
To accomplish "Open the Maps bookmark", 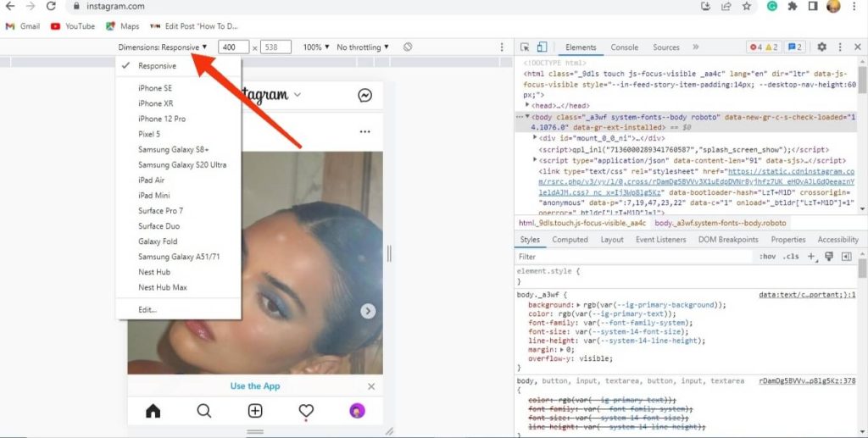I will [122, 26].
